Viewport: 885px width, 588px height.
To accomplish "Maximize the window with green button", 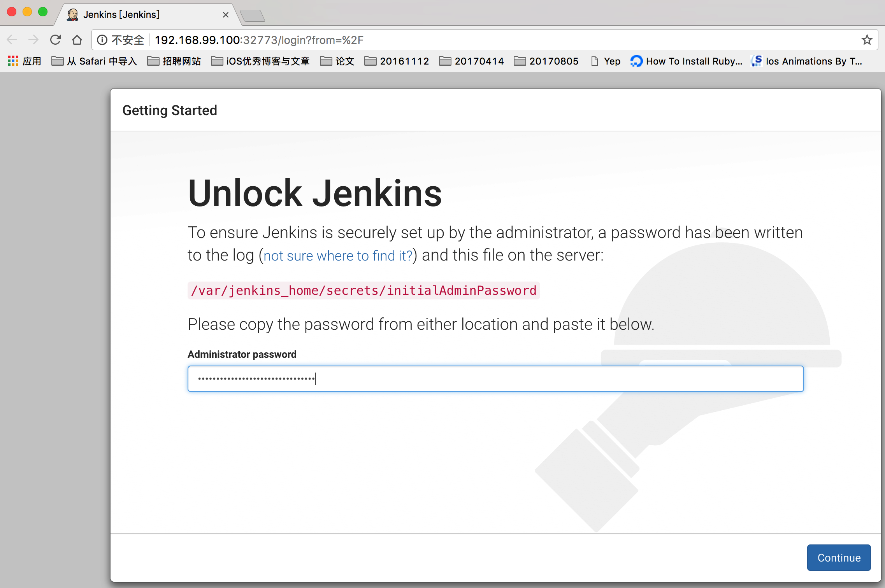I will tap(43, 12).
